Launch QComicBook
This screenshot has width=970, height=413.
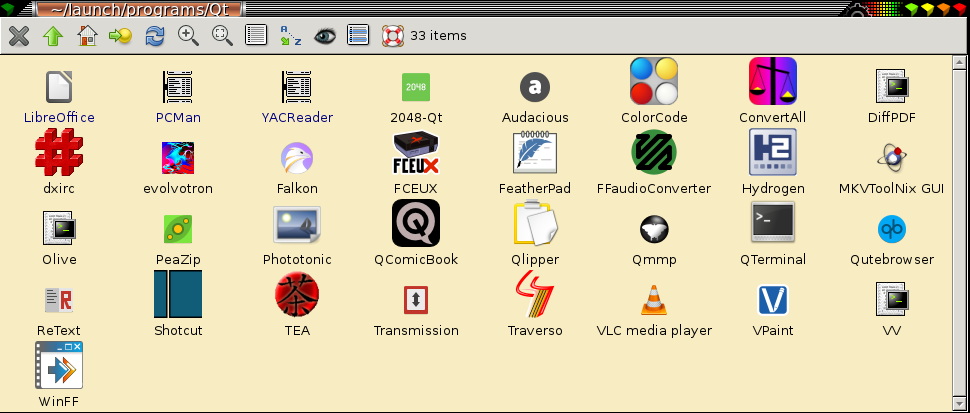click(416, 223)
